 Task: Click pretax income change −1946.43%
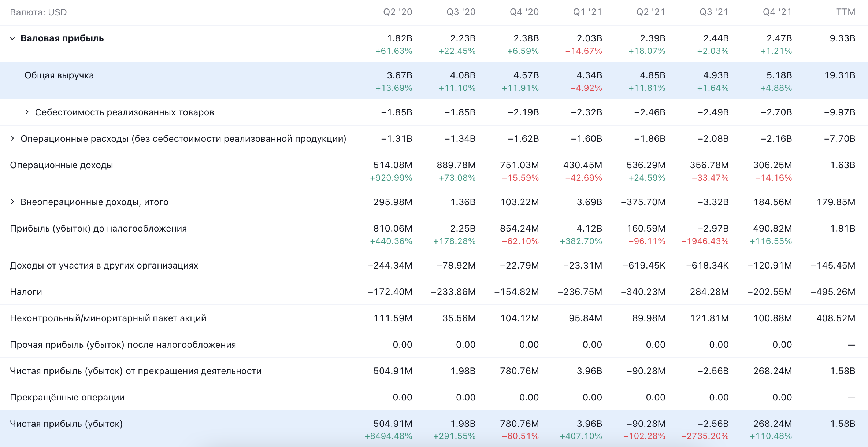pyautogui.click(x=705, y=241)
